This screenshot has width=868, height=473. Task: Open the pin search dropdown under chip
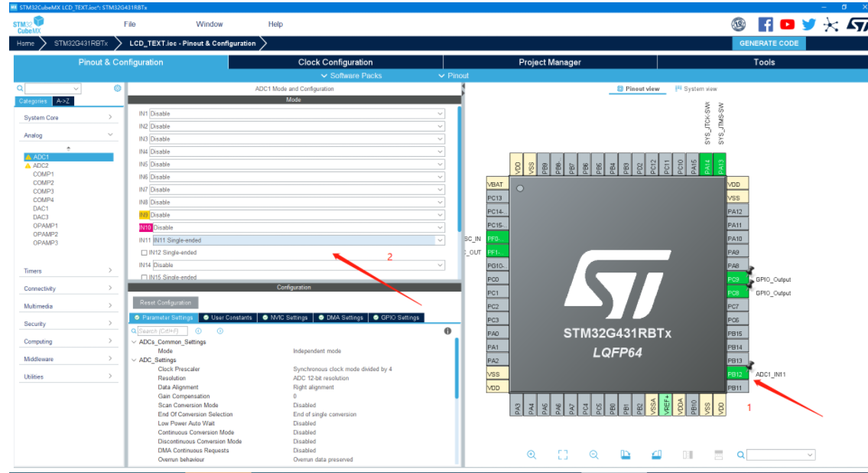click(x=810, y=455)
